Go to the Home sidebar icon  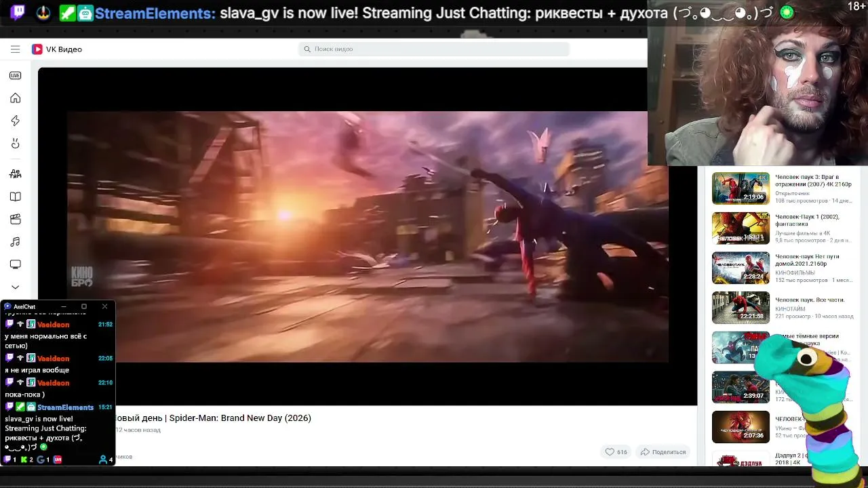click(15, 98)
